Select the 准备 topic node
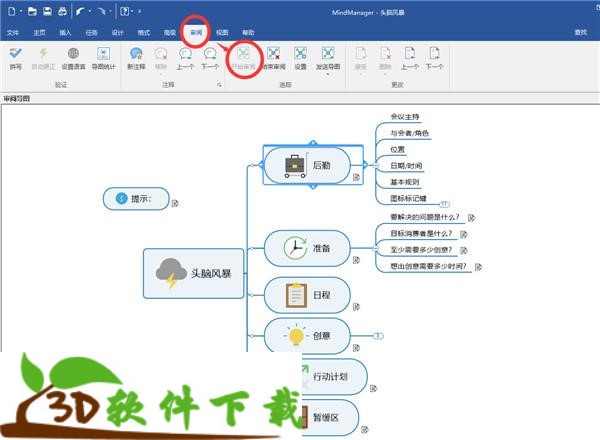The width and height of the screenshot is (600, 440). click(x=307, y=248)
